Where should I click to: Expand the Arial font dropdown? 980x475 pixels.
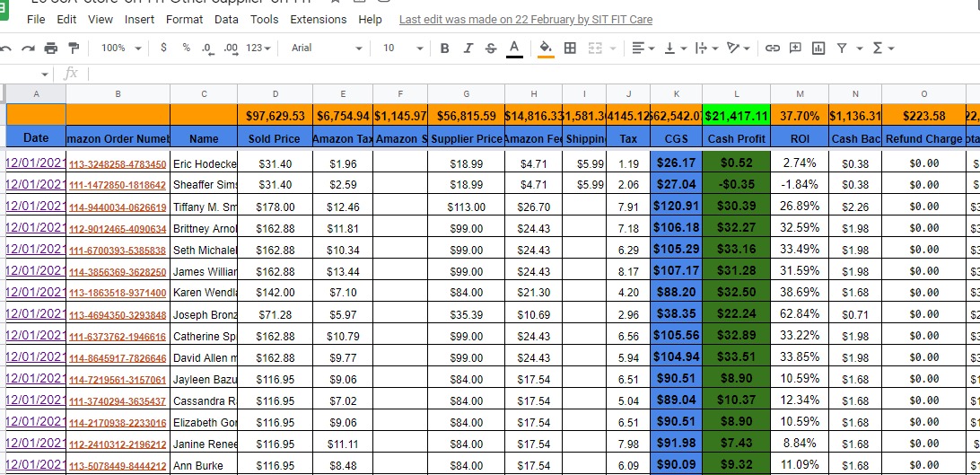click(x=327, y=48)
